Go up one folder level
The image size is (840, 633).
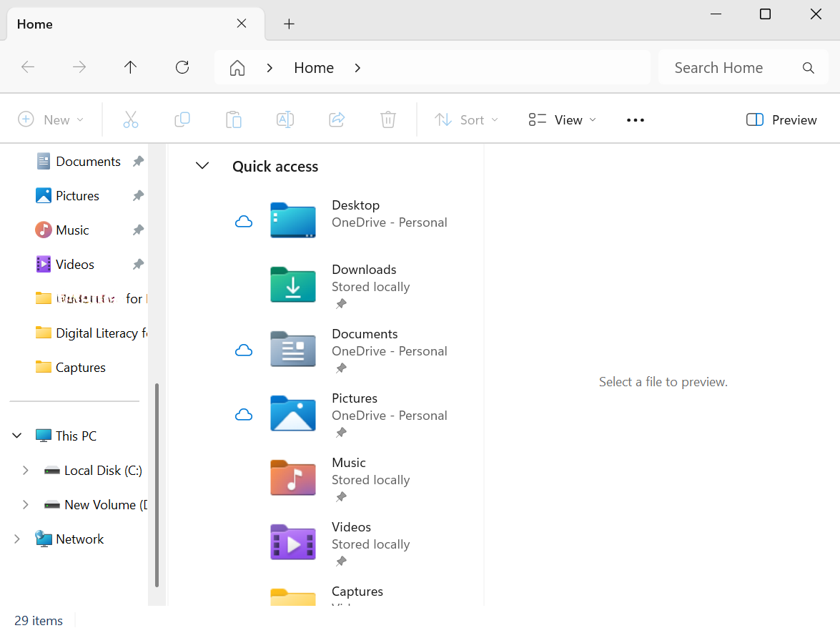click(x=130, y=67)
